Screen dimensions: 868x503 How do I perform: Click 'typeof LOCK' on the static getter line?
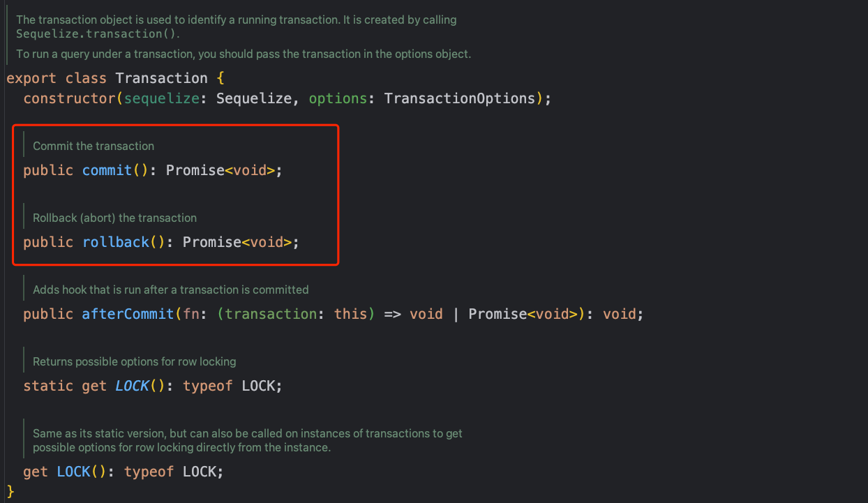click(228, 386)
